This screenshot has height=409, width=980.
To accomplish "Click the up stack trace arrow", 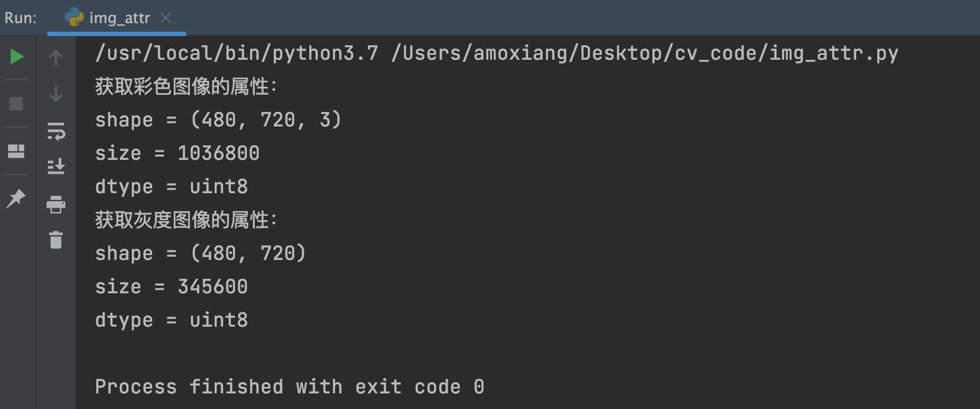I will [56, 57].
